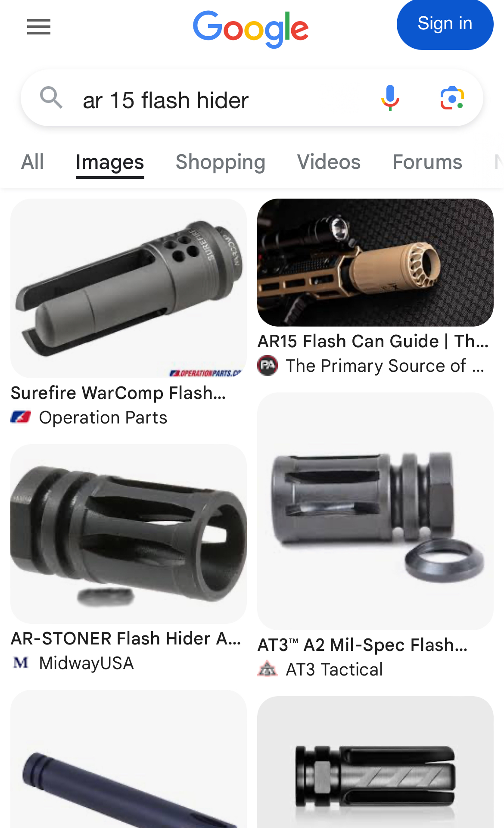Open AR15 Flash Can Guide link
The image size is (504, 828).
(373, 341)
